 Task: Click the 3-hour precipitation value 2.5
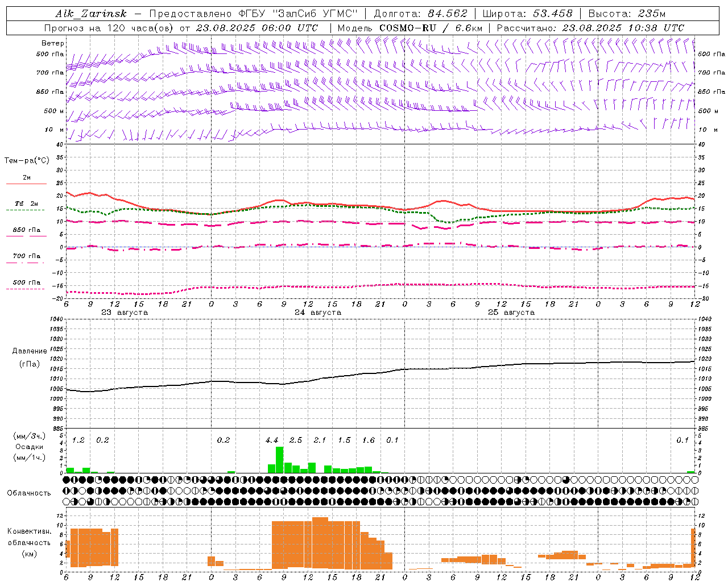tap(296, 440)
